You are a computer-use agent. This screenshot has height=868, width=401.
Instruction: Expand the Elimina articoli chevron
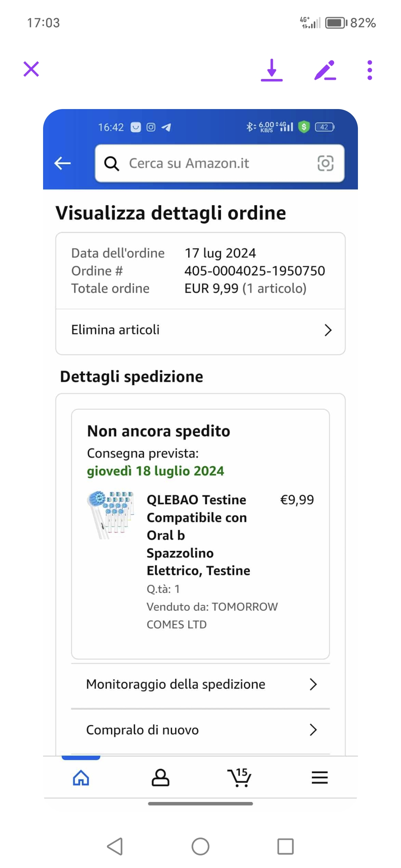(x=327, y=330)
